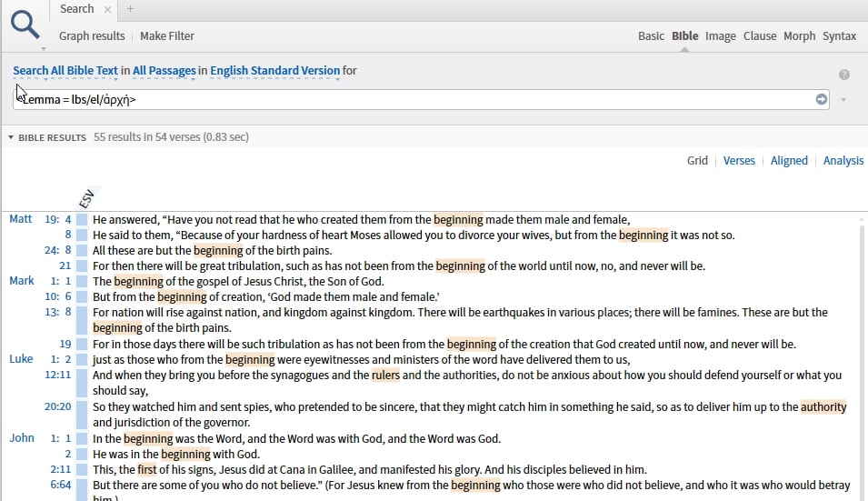Viewport: 868px width, 501px height.
Task: Click Make Filter
Action: pos(167,36)
